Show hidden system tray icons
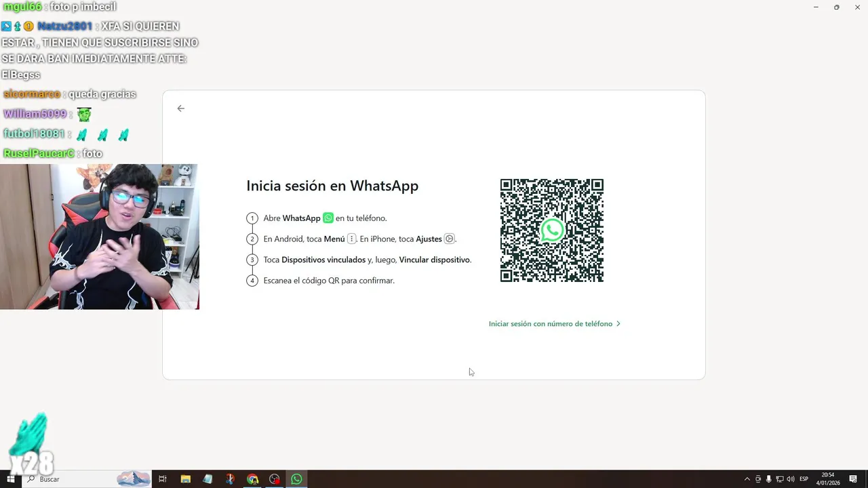The image size is (868, 488). point(747,479)
